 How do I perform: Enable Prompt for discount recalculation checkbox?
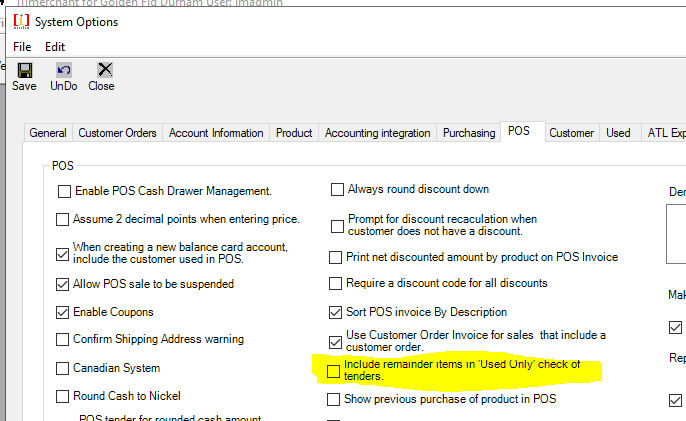(337, 226)
